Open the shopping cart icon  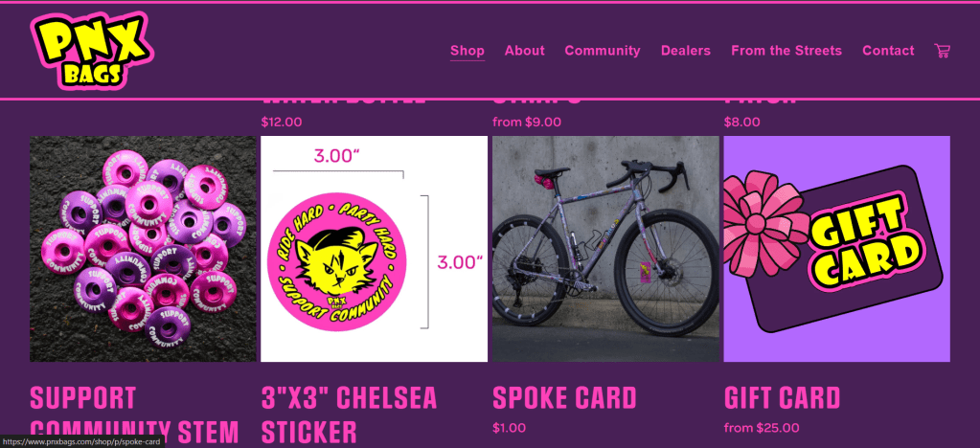tap(942, 51)
